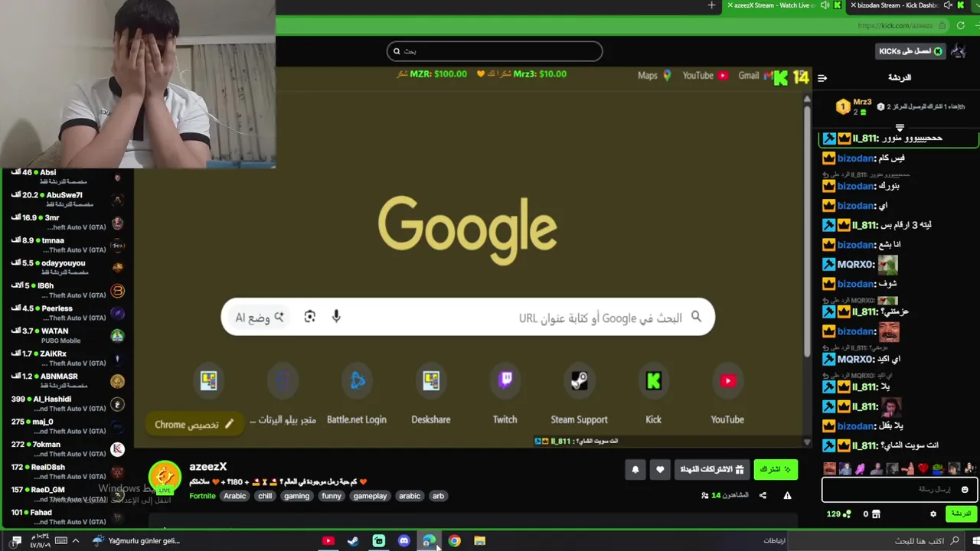
Task: Click the funny tag
Action: click(332, 496)
